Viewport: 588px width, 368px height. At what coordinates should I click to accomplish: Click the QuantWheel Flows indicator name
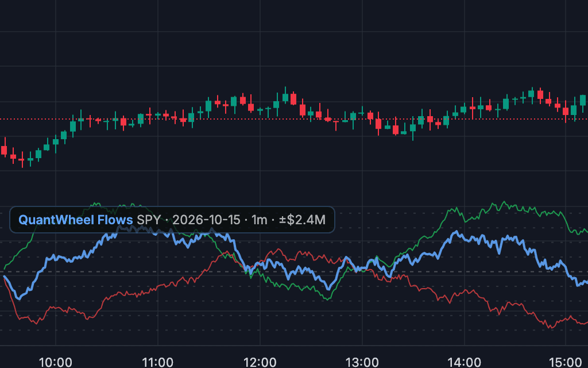(75, 220)
